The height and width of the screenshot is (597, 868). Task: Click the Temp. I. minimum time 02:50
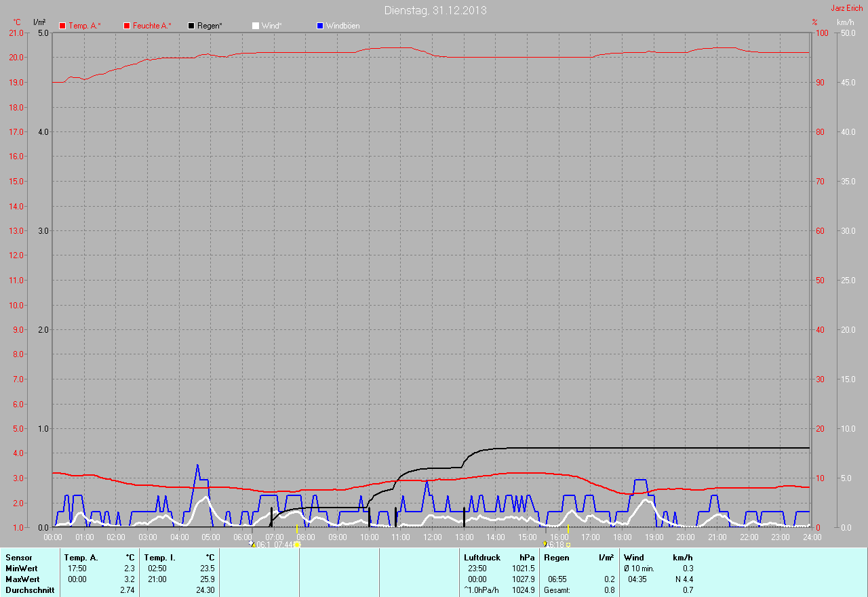(x=157, y=569)
